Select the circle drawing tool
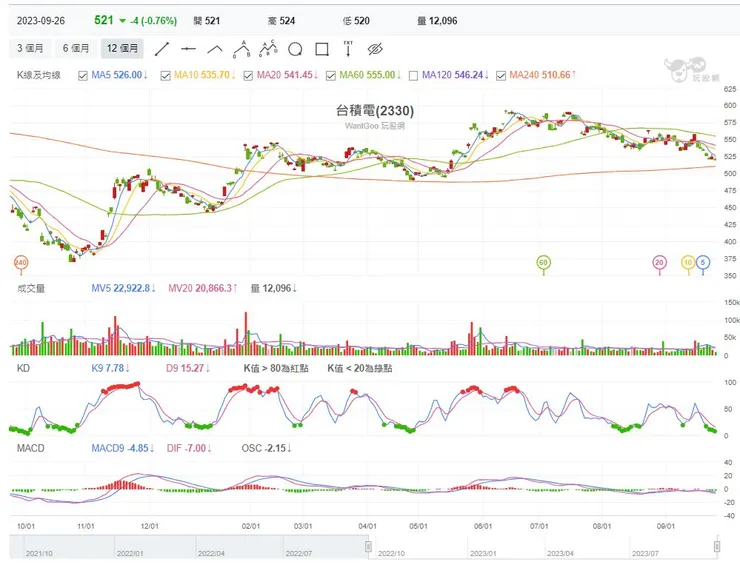The height and width of the screenshot is (567, 740). (x=295, y=49)
